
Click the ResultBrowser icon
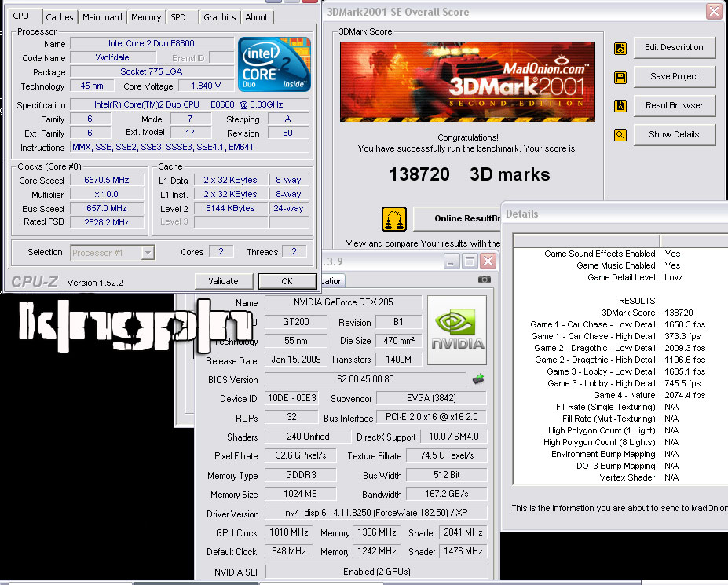620,106
